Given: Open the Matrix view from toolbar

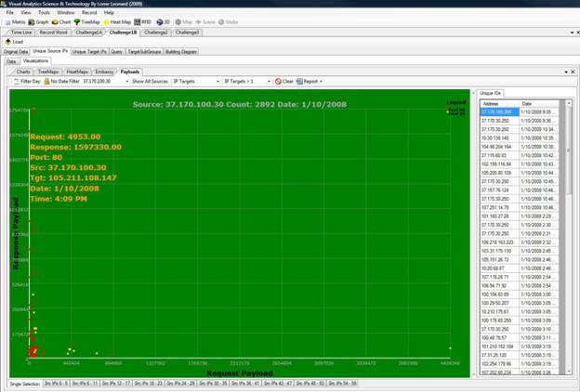Looking at the screenshot, I should pyautogui.click(x=15, y=22).
